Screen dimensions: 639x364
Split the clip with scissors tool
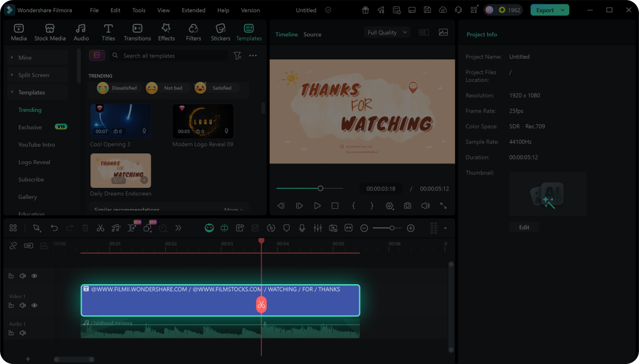pos(100,228)
